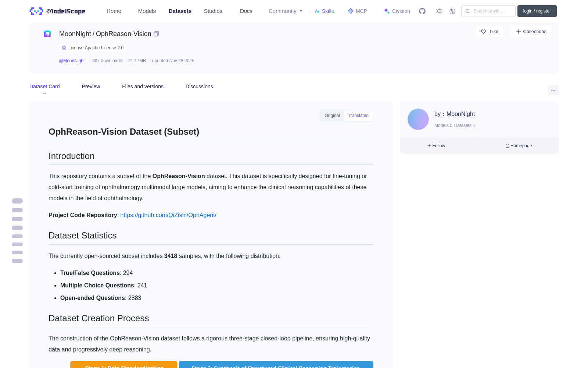Click the MCP link text

pos(361,11)
